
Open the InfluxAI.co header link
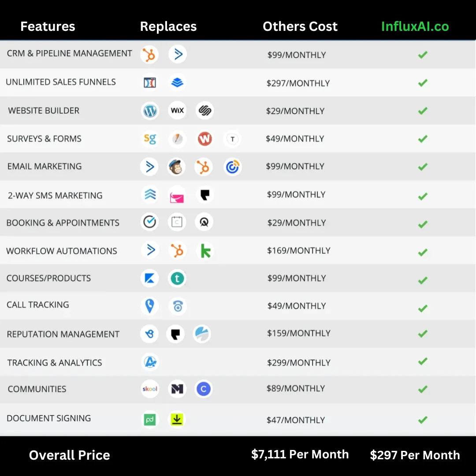pos(415,26)
